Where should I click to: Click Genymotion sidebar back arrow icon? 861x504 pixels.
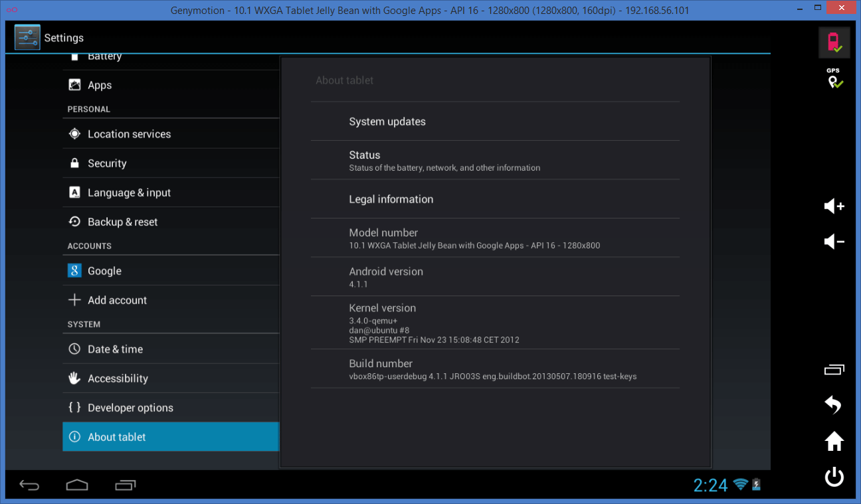click(833, 405)
